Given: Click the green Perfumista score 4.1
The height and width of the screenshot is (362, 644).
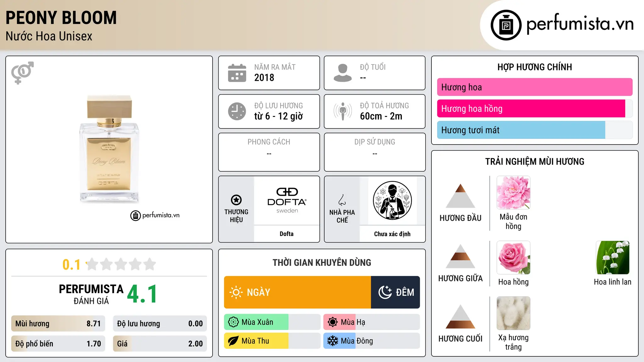Looking at the screenshot, I should [x=142, y=294].
